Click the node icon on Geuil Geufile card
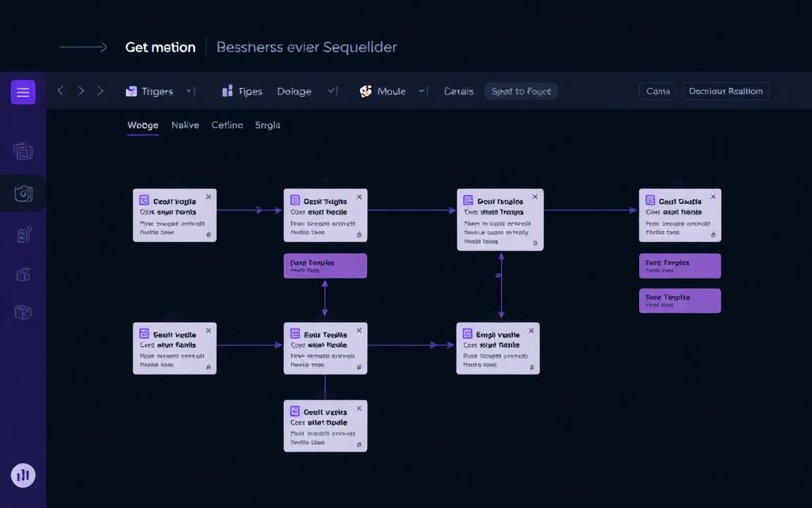This screenshot has height=508, width=812. (x=650, y=200)
